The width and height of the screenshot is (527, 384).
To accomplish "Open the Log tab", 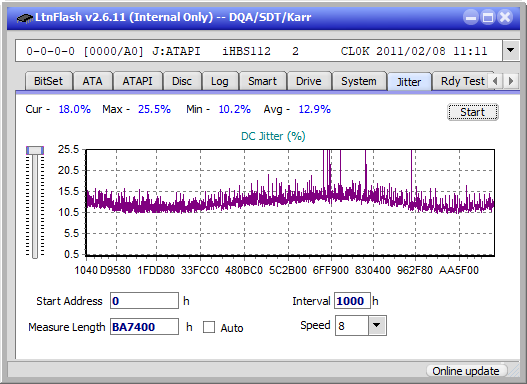I will pyautogui.click(x=220, y=81).
